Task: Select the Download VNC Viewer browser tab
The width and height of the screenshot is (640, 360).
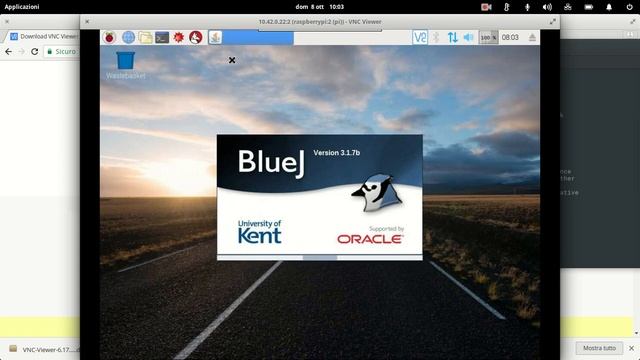Action: (x=43, y=36)
